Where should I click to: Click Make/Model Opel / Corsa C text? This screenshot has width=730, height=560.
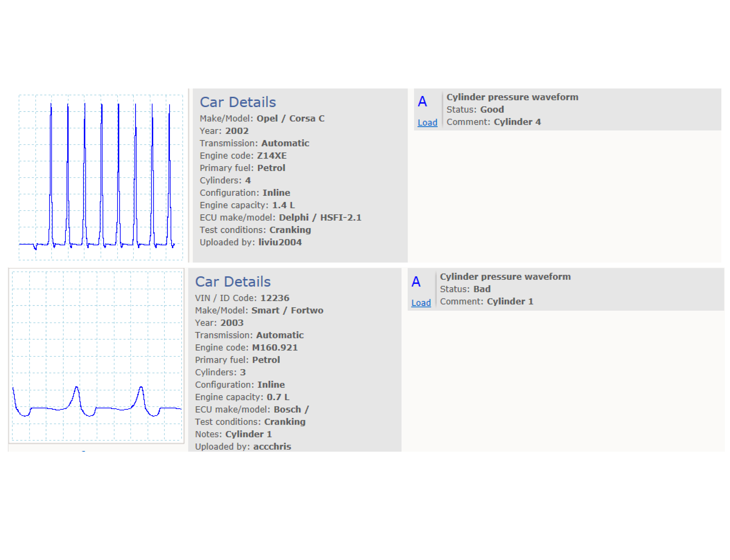262,119
